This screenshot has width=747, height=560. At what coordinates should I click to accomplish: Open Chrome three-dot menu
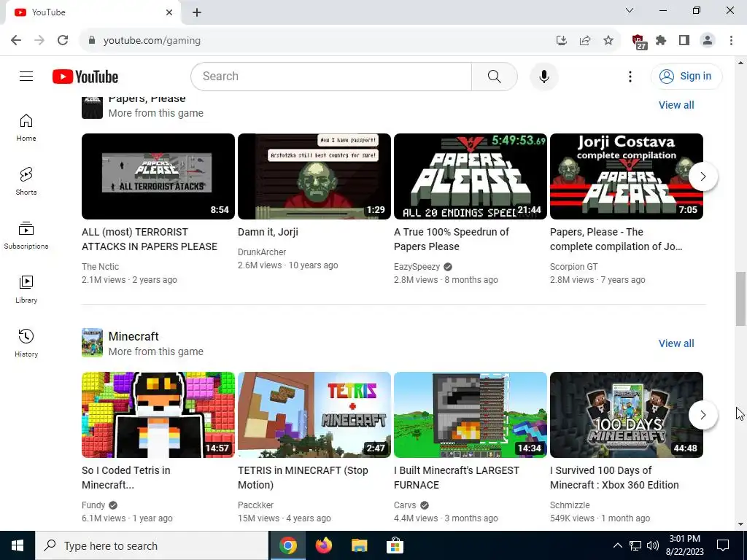[x=731, y=41]
